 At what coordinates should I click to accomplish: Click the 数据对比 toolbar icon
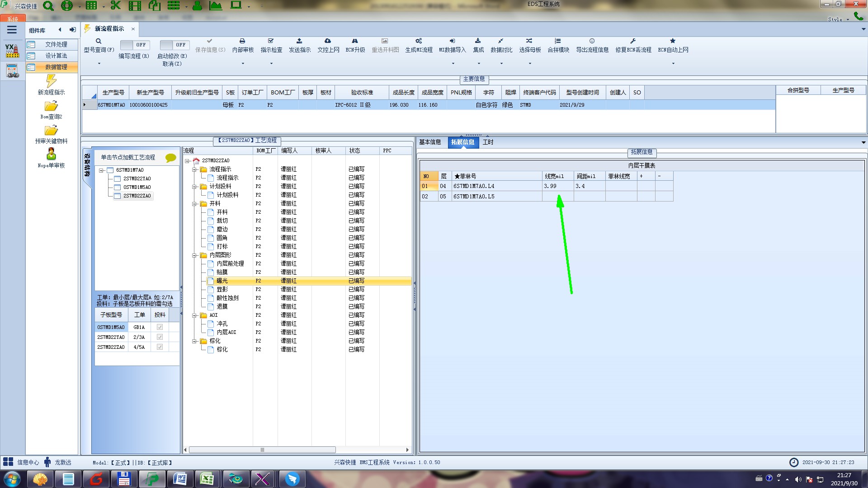pyautogui.click(x=501, y=41)
